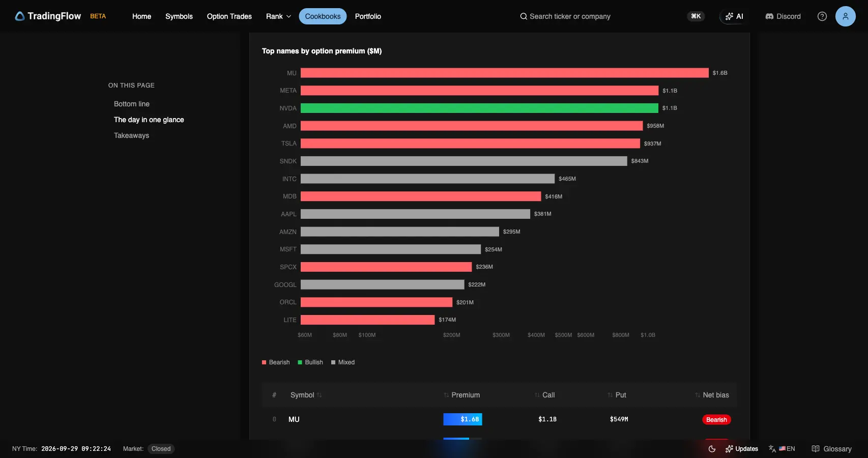Open the Symbols page

pos(179,16)
